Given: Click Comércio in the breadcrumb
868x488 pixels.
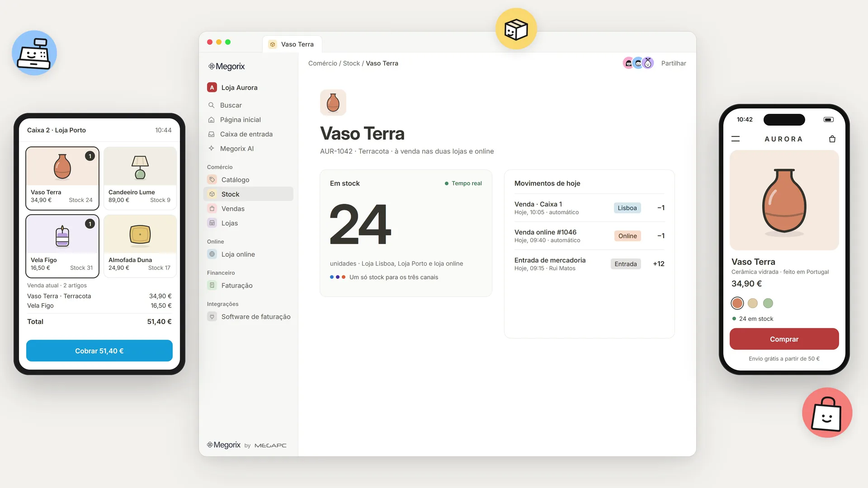Looking at the screenshot, I should point(323,63).
